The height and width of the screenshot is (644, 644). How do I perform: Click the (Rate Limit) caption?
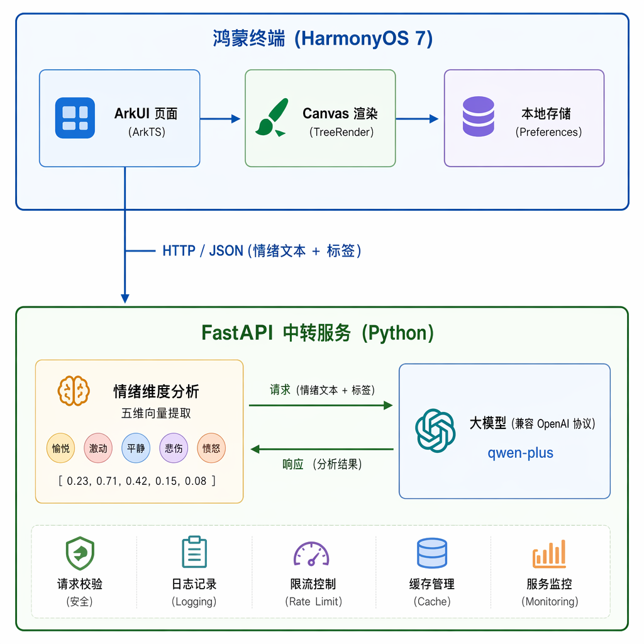pyautogui.click(x=313, y=602)
